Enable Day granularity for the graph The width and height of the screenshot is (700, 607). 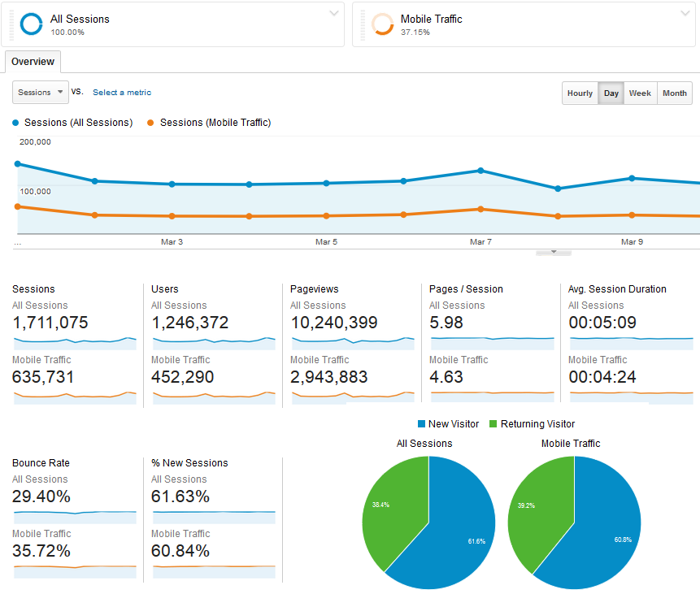(611, 93)
